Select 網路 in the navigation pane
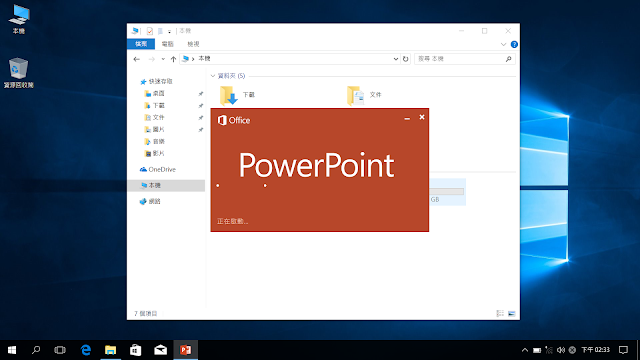The height and width of the screenshot is (360, 640). point(150,201)
